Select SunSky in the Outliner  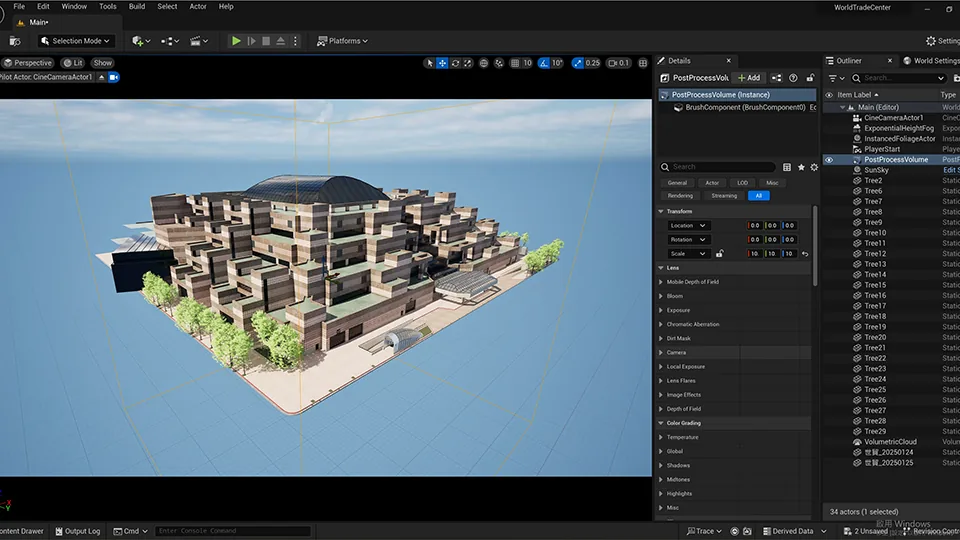coord(876,170)
